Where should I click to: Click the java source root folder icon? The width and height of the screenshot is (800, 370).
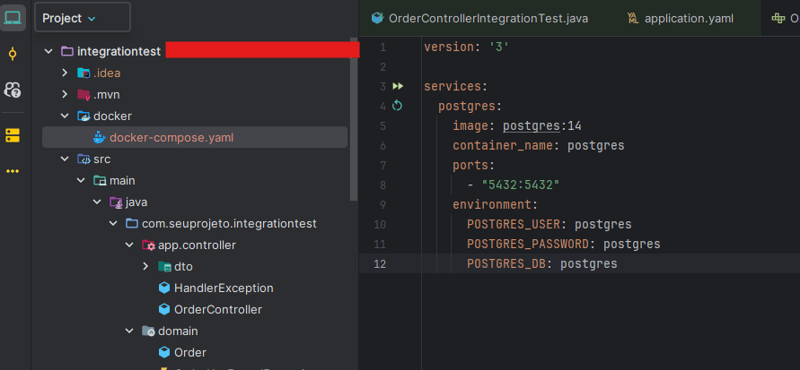116,202
